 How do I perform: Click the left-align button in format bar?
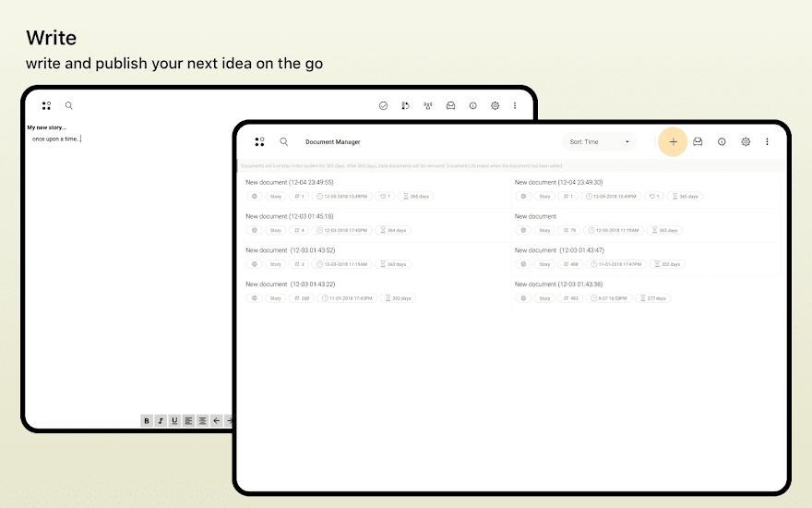(188, 420)
